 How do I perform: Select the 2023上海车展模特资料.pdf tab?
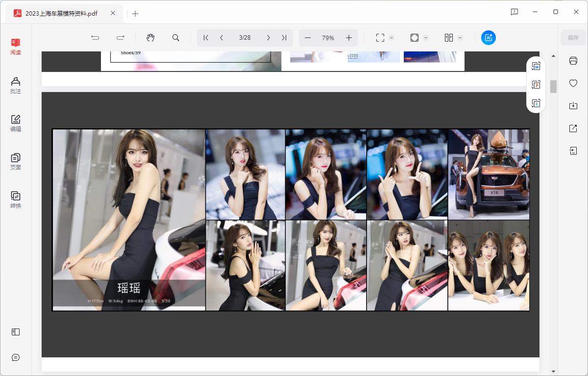[x=64, y=14]
